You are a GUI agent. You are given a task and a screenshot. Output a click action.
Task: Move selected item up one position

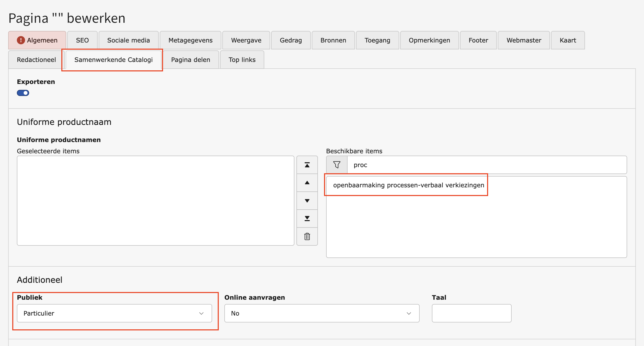click(307, 183)
